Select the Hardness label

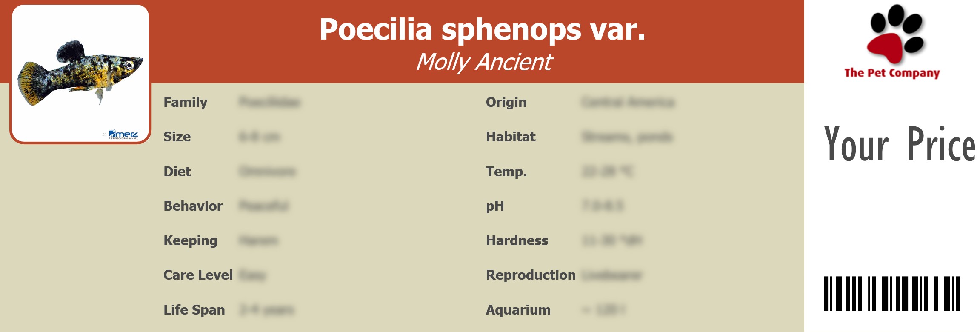click(517, 241)
